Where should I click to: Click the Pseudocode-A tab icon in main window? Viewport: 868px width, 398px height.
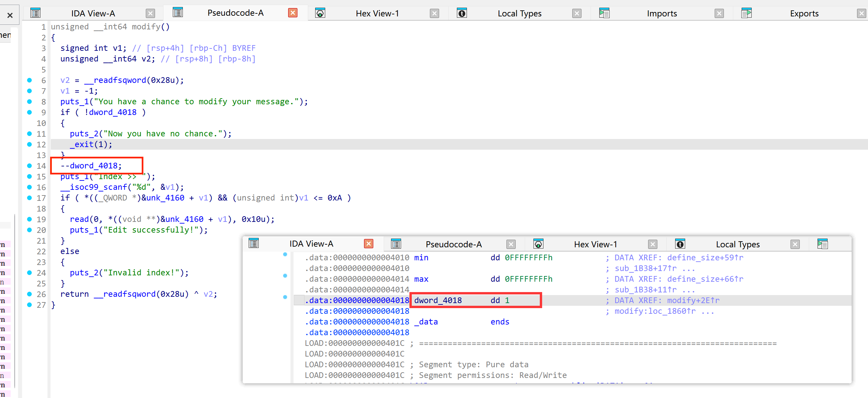click(177, 12)
